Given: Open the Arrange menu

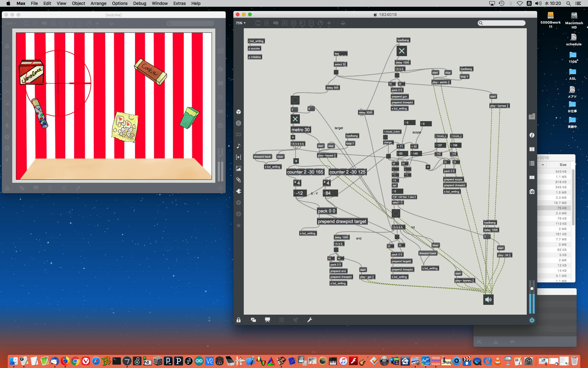Looking at the screenshot, I should coord(98,3).
